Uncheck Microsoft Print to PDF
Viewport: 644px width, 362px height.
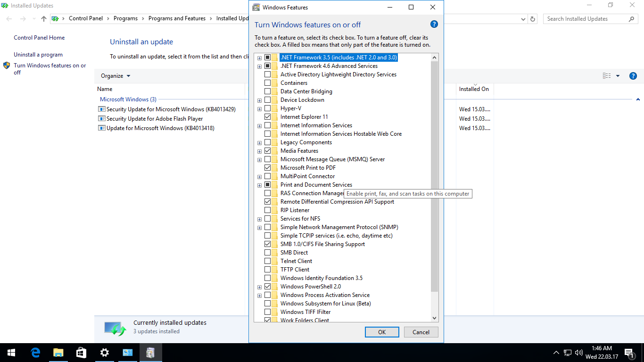[268, 168]
